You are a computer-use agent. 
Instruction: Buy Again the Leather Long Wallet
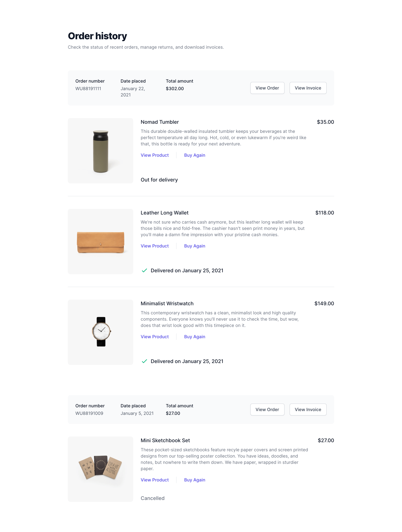[194, 246]
